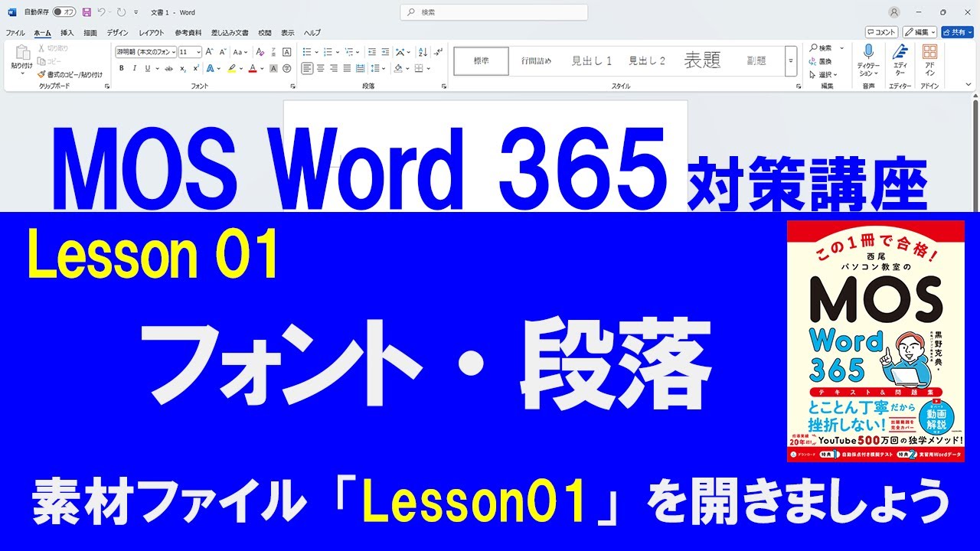
Task: Click align left icon
Action: click(307, 68)
